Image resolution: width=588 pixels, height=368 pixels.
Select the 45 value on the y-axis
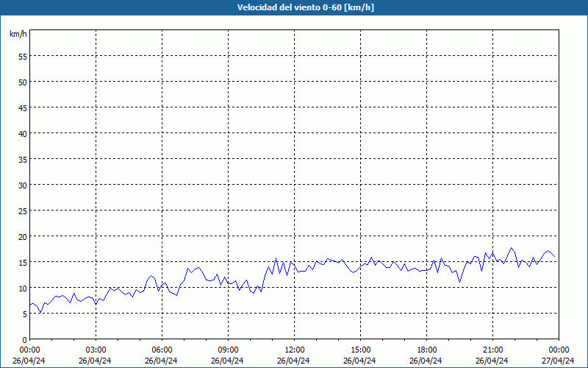tap(23, 108)
